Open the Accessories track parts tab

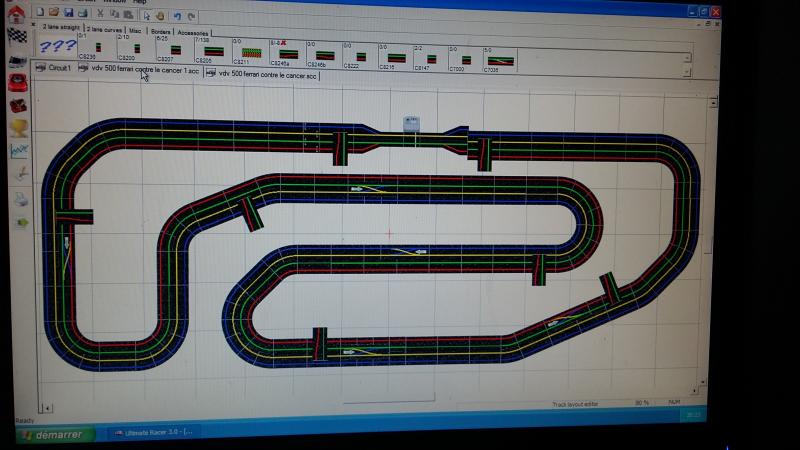(194, 32)
